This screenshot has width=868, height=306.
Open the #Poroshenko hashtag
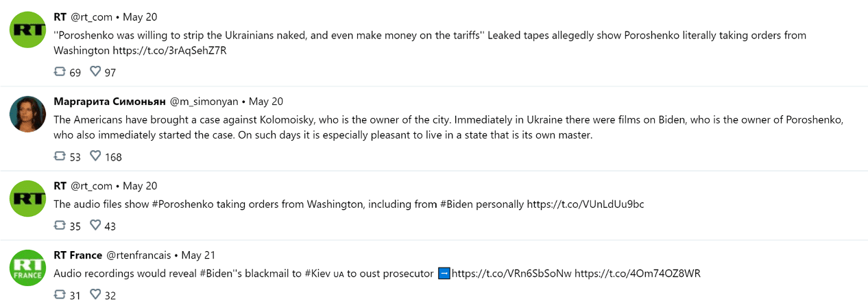tap(183, 204)
